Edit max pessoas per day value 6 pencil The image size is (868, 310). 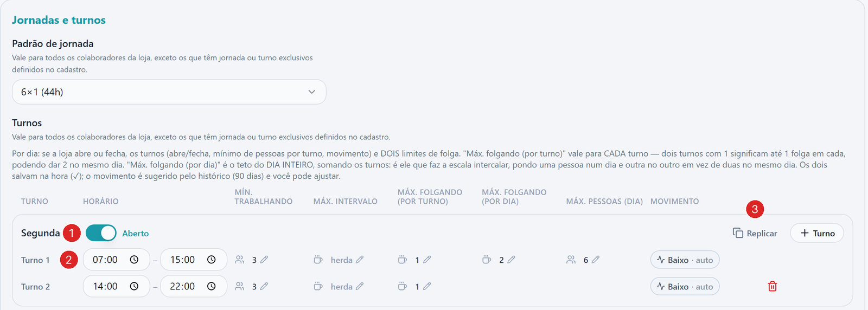596,260
